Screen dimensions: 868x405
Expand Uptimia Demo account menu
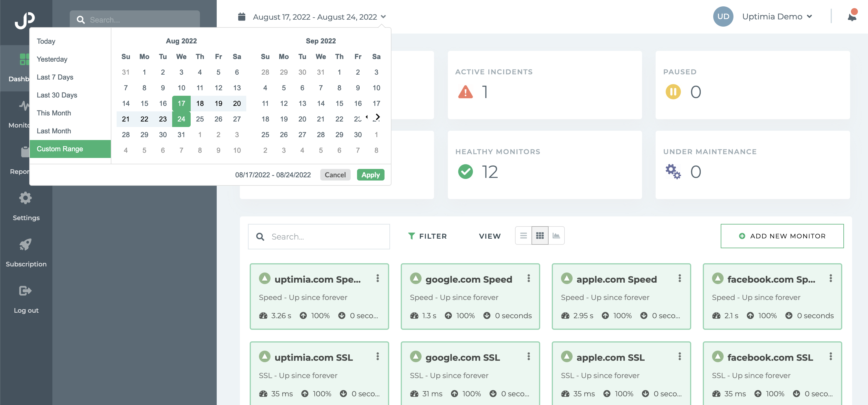click(x=809, y=16)
